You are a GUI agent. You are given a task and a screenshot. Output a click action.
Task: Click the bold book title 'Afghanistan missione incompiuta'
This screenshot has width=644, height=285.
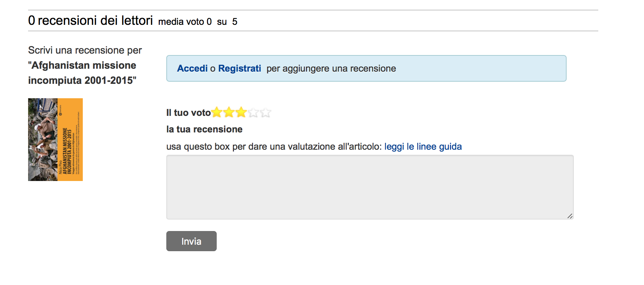pyautogui.click(x=82, y=73)
